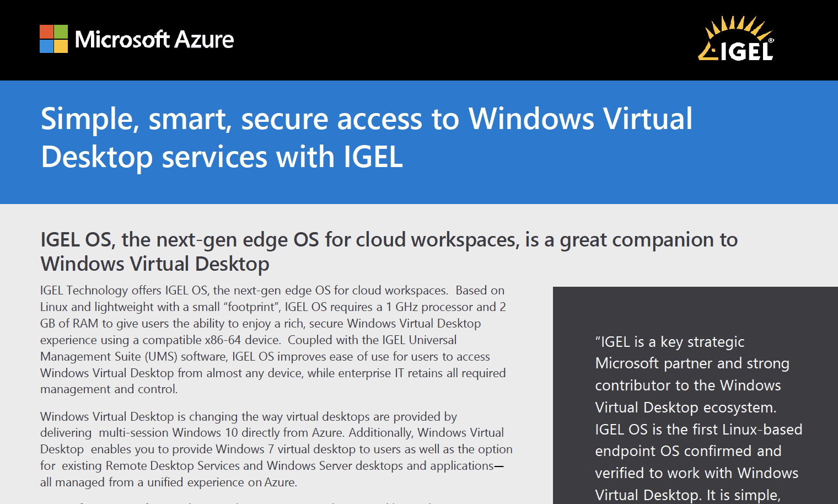Image resolution: width=838 pixels, height=504 pixels.
Task: Click quote line 'IGEL OS is the first Linux-based'
Action: pyautogui.click(x=699, y=430)
